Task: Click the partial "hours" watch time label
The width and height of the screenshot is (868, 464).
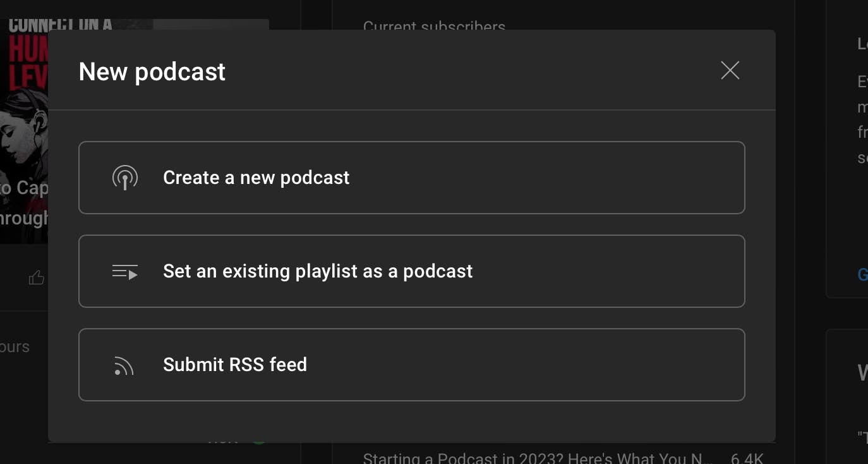Action: 15,346
